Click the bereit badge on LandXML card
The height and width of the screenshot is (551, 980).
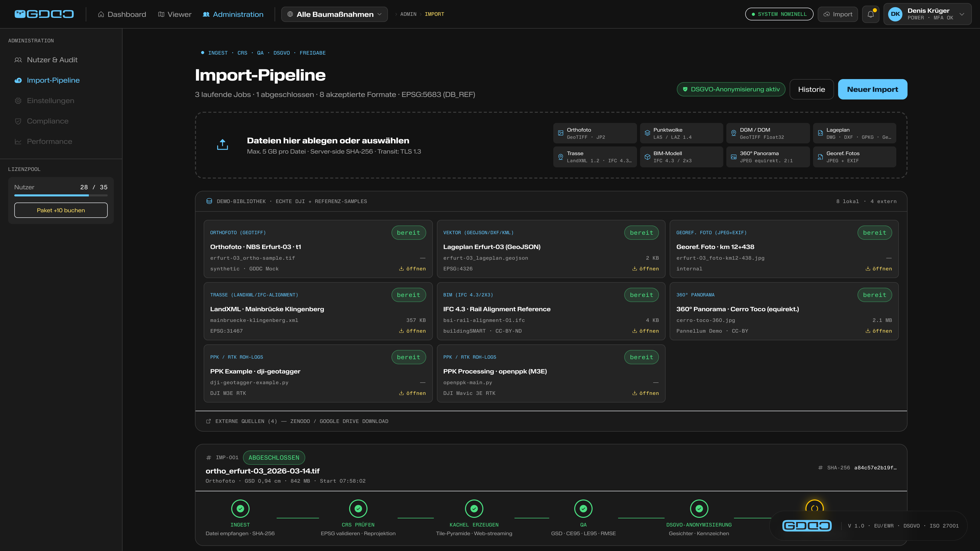[x=408, y=295]
